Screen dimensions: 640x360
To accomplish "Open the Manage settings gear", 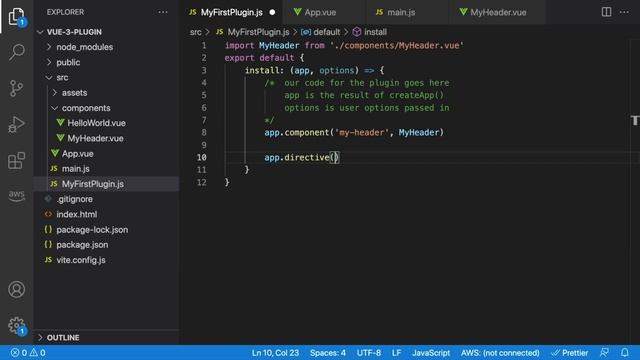I will coord(16,325).
